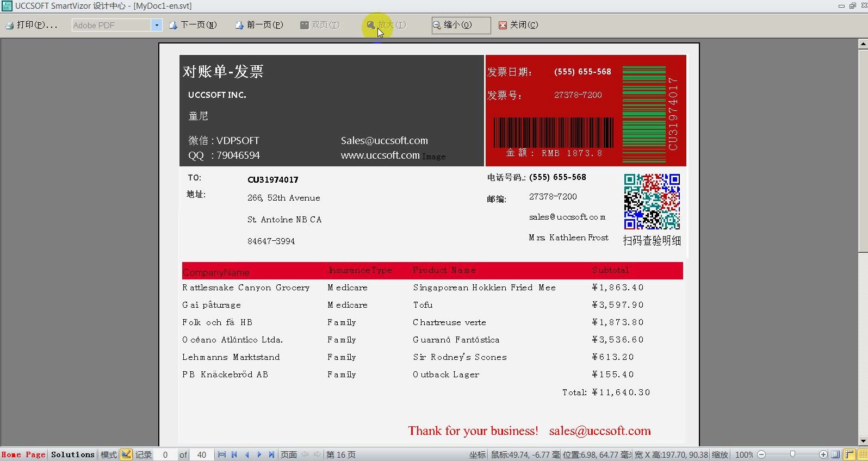868x461 pixels.
Task: Click the QR code on the invoice
Action: [x=652, y=202]
